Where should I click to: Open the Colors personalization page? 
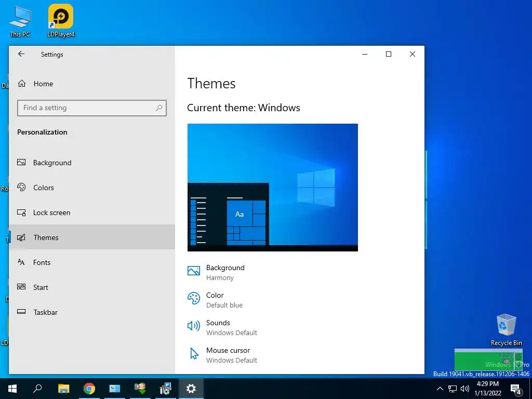click(x=92, y=187)
